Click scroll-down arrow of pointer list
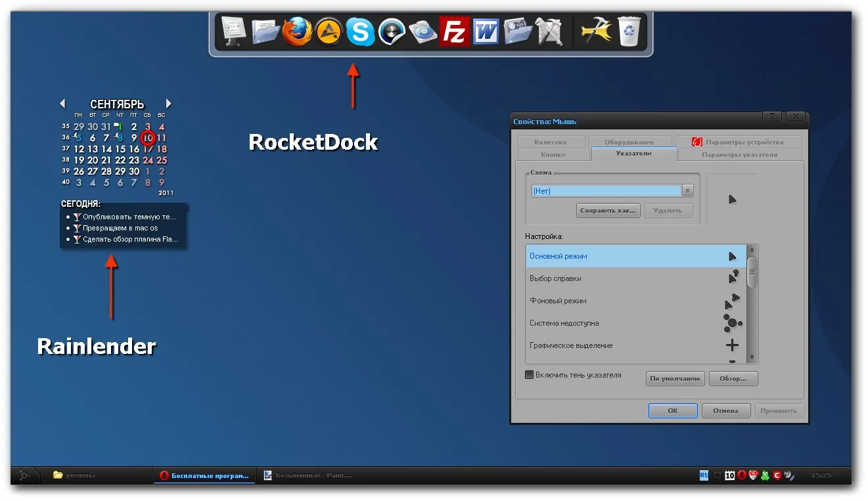 coord(752,358)
